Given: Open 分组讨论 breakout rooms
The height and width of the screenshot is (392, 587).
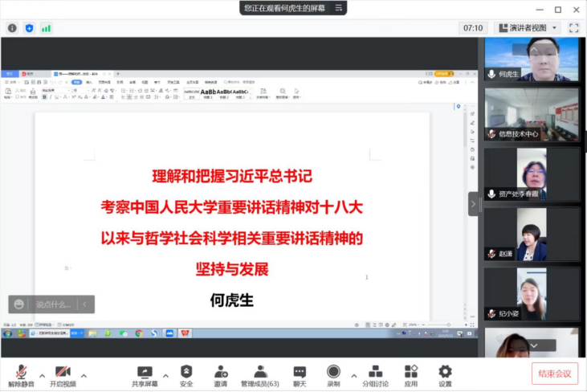Looking at the screenshot, I should pyautogui.click(x=375, y=375).
